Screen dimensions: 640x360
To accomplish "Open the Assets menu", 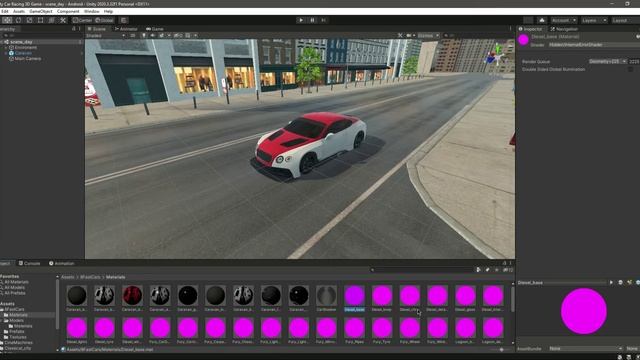I will coord(19,11).
